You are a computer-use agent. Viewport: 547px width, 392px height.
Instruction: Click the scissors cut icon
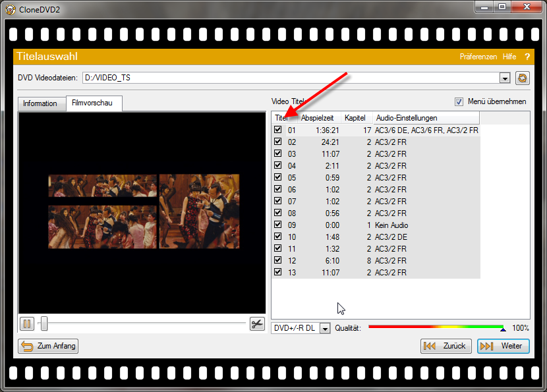(x=257, y=324)
